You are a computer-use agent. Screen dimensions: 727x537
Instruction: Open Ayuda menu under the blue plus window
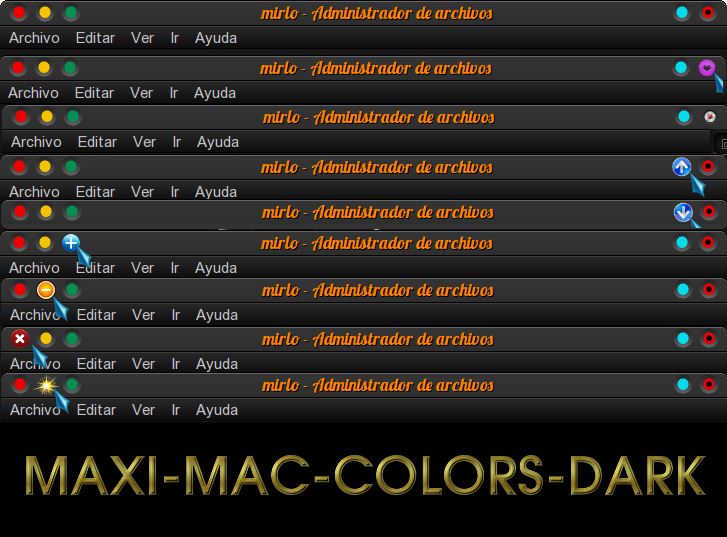[x=216, y=269]
